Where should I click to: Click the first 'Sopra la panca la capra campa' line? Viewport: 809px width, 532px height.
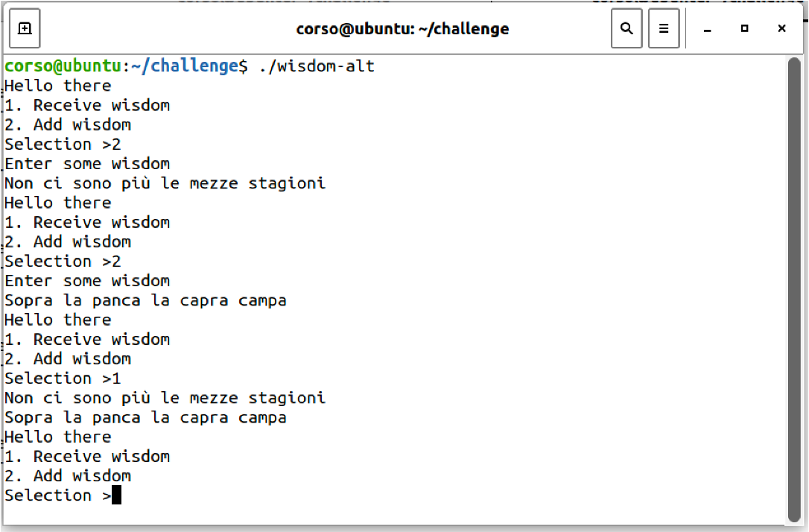145,300
